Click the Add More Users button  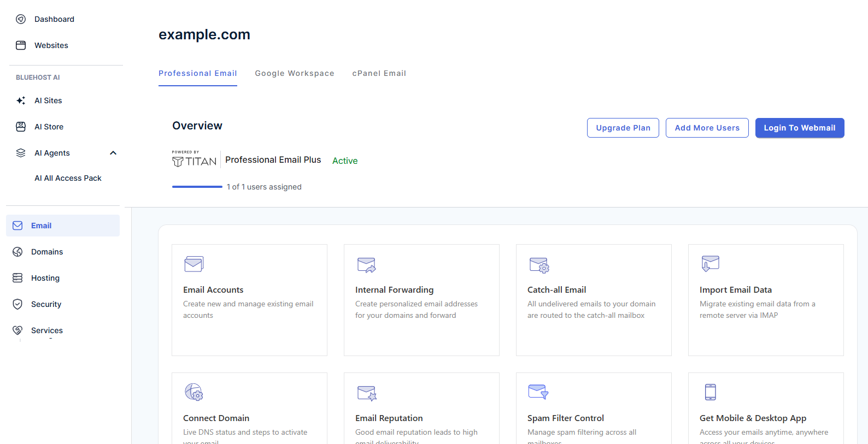tap(707, 128)
